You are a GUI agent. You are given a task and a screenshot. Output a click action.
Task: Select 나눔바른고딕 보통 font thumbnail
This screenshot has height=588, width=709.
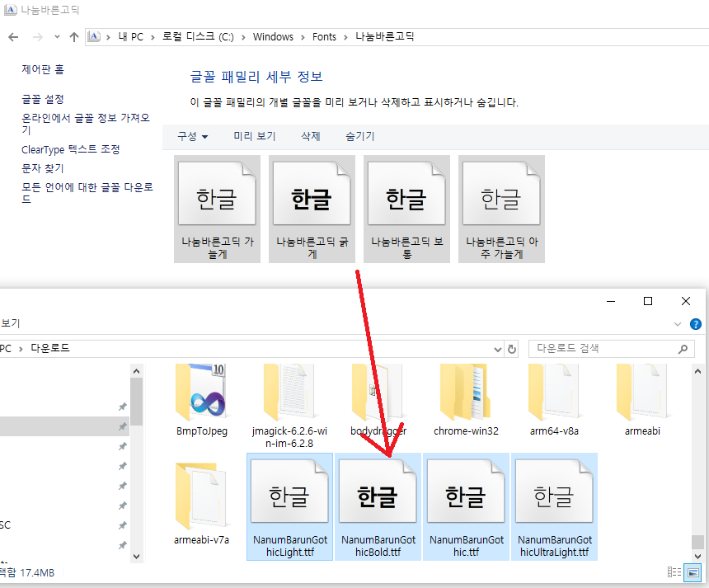click(407, 209)
